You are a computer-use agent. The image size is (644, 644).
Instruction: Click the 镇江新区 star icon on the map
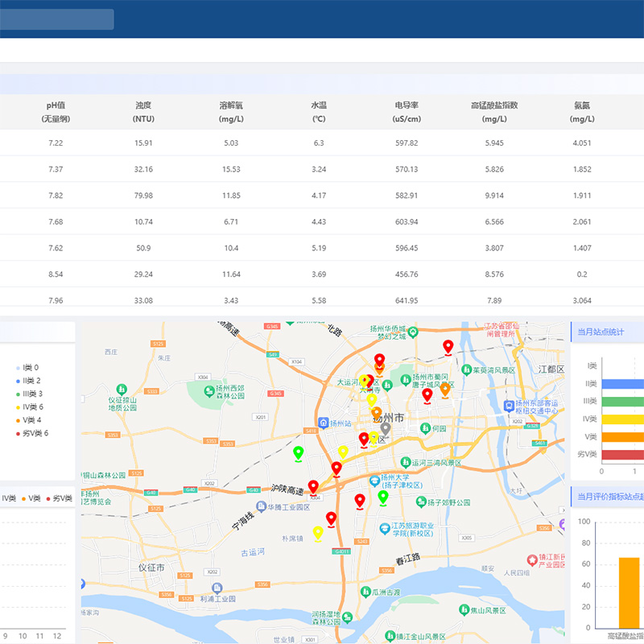531,559
